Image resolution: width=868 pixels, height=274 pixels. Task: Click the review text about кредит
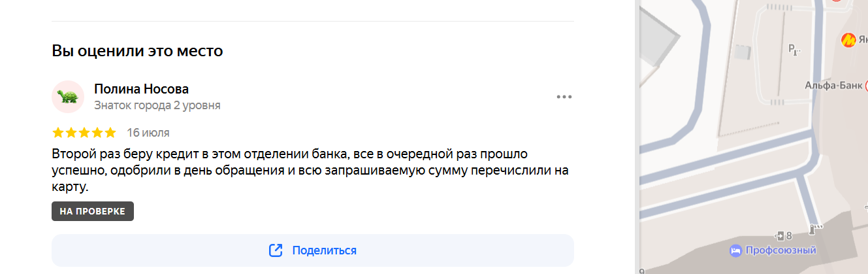[310, 171]
